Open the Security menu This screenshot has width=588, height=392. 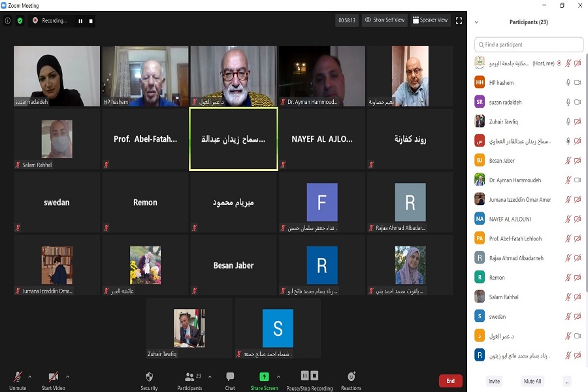pos(149,380)
